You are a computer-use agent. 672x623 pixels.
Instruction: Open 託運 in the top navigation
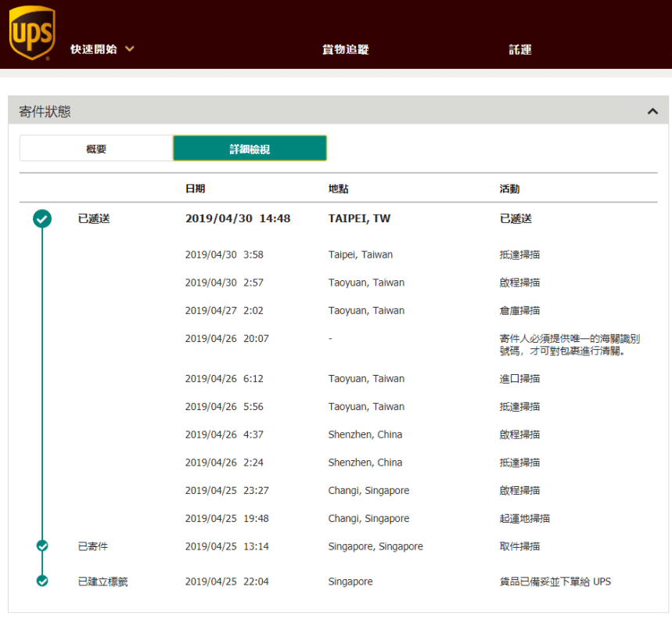coord(519,49)
